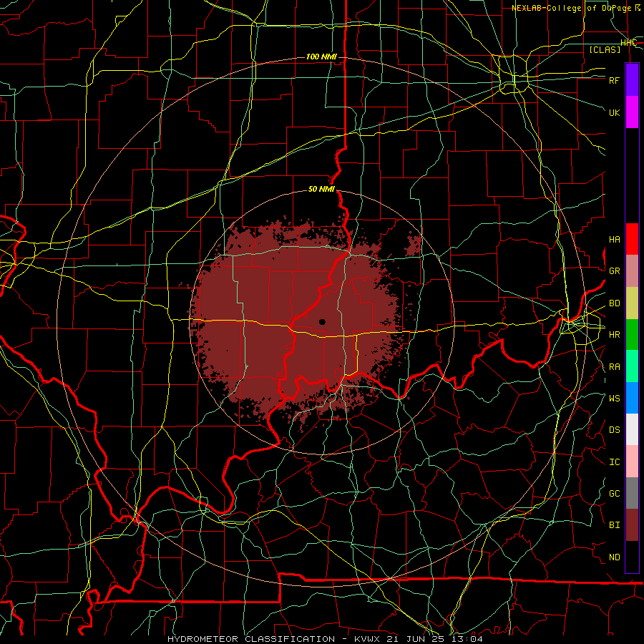Click the ND legend label
Screen dimensions: 644x644
(x=614, y=557)
